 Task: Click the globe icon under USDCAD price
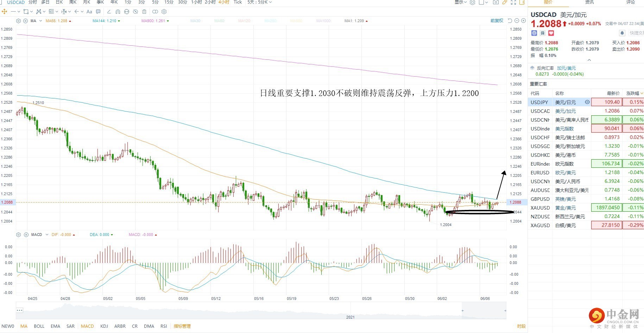tap(534, 33)
